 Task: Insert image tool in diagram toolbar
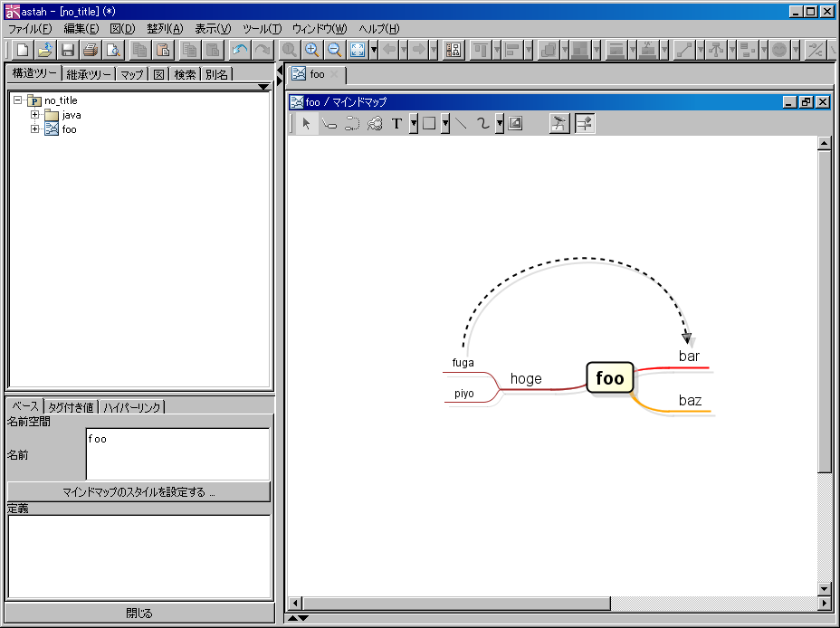pyautogui.click(x=515, y=124)
